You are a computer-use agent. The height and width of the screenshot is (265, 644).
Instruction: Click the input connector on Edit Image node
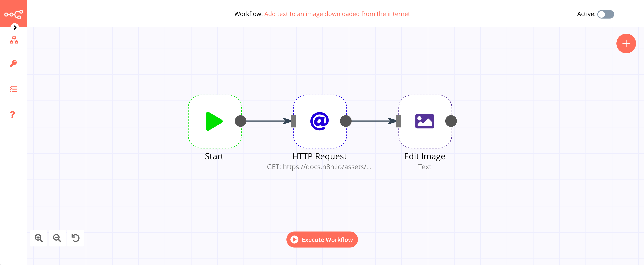(x=398, y=121)
